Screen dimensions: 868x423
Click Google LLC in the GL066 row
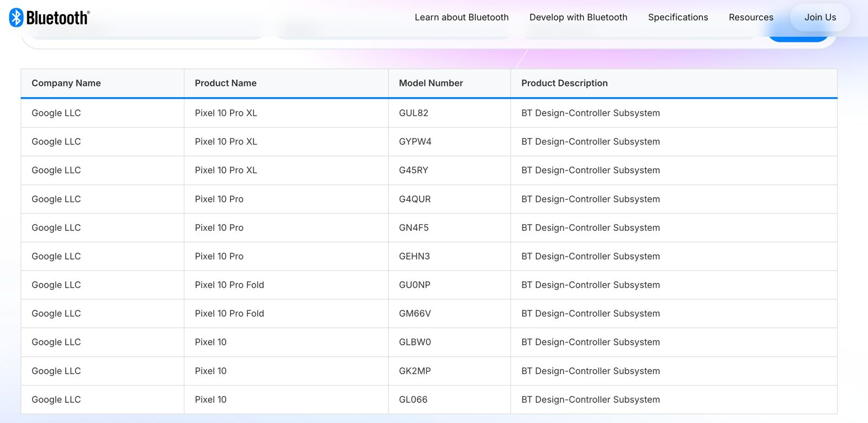pos(56,400)
